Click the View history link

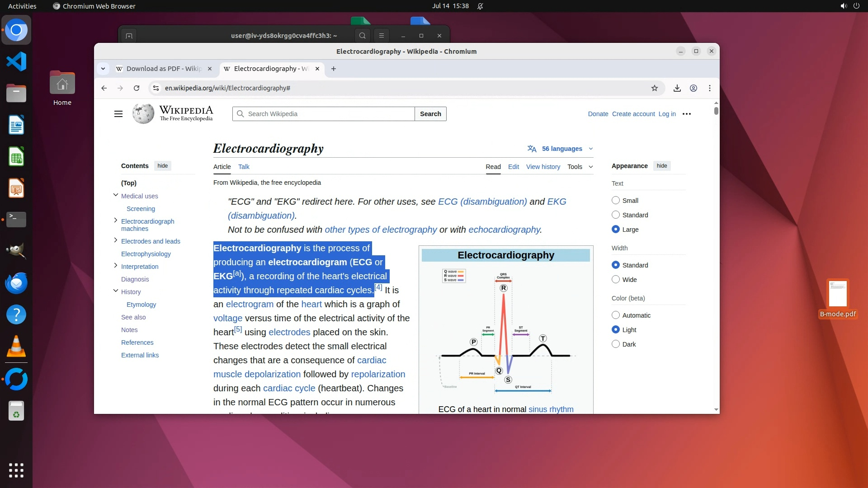542,167
